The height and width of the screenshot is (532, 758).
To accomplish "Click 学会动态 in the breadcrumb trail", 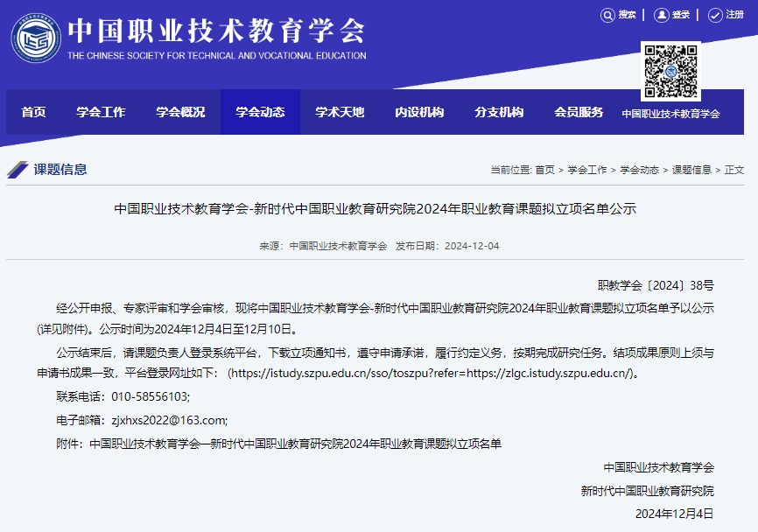I will click(x=640, y=170).
